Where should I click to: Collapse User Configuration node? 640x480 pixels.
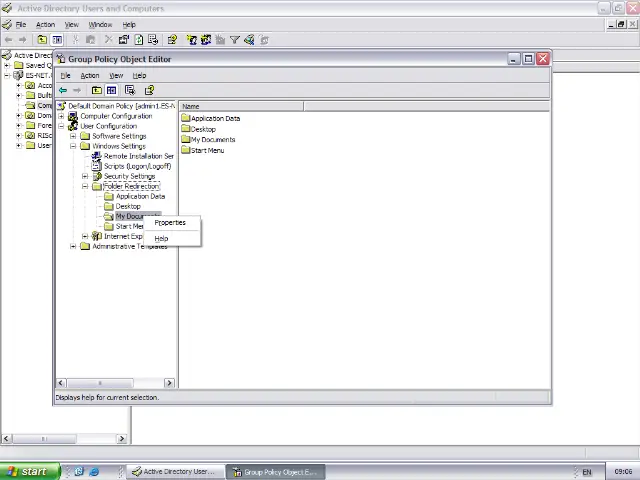[61, 126]
